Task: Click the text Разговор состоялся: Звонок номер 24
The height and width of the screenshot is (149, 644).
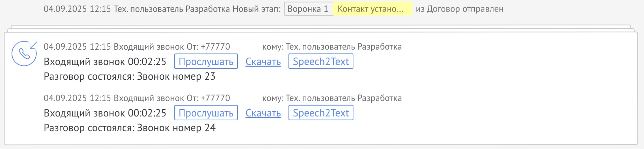Action: [129, 128]
